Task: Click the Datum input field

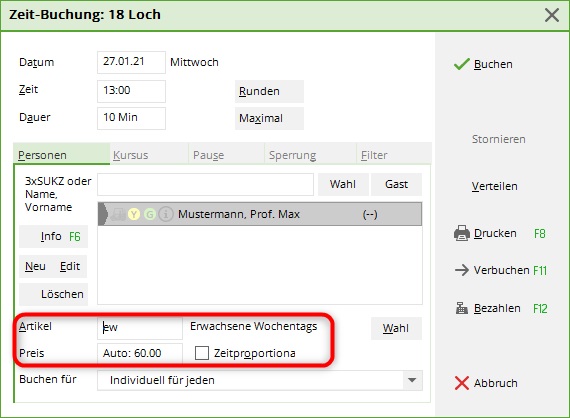Action: coord(131,62)
